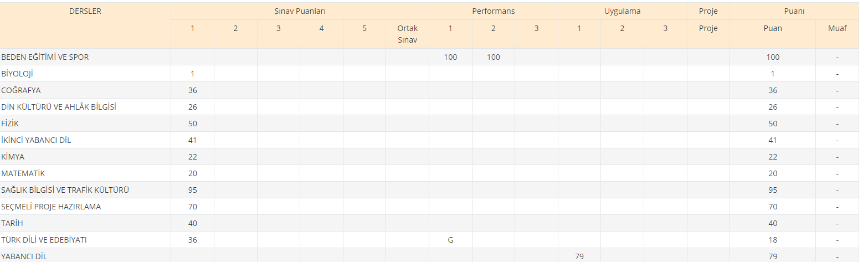Click the Uygulama column group header
The image size is (868, 262).
(622, 11)
